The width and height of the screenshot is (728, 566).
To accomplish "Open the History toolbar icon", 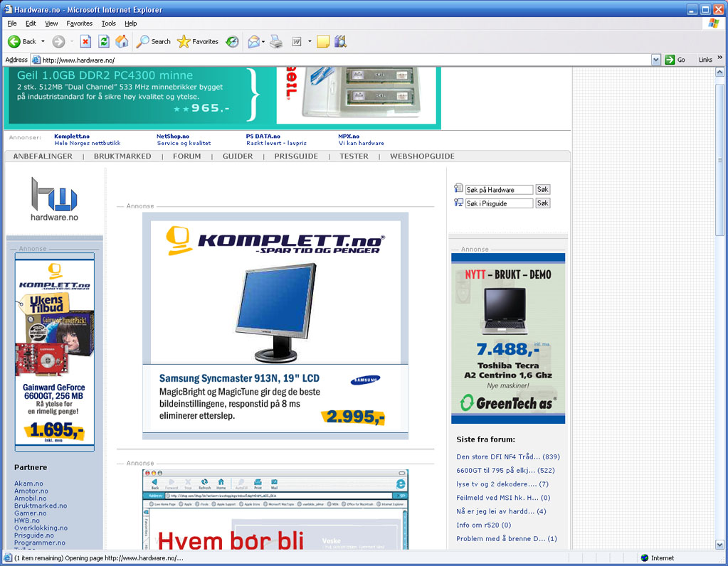I will 232,42.
